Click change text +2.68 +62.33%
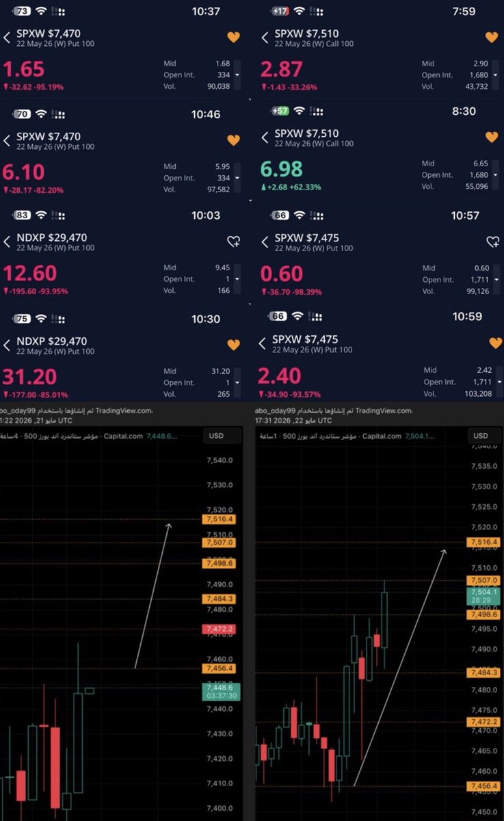Screen dimensions: 504x821 (x=292, y=187)
